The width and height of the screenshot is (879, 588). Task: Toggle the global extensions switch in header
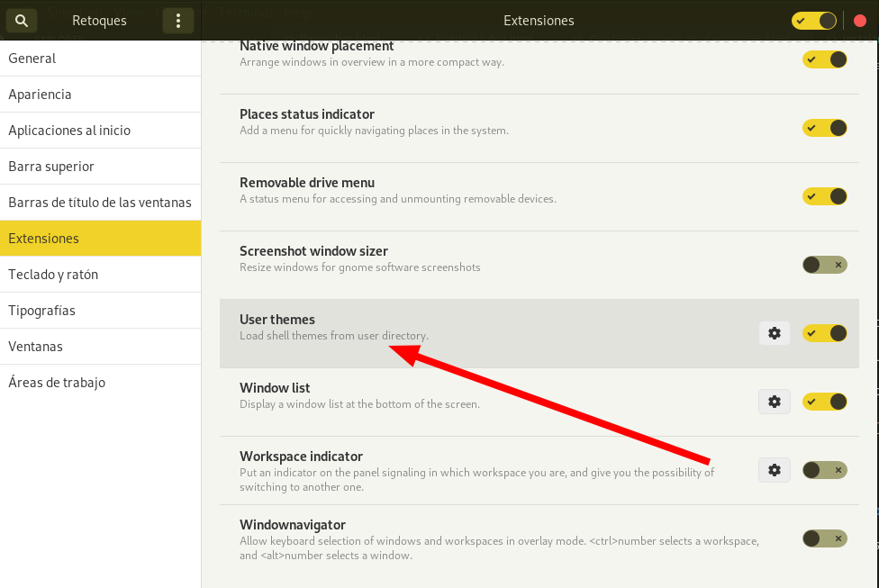[813, 21]
